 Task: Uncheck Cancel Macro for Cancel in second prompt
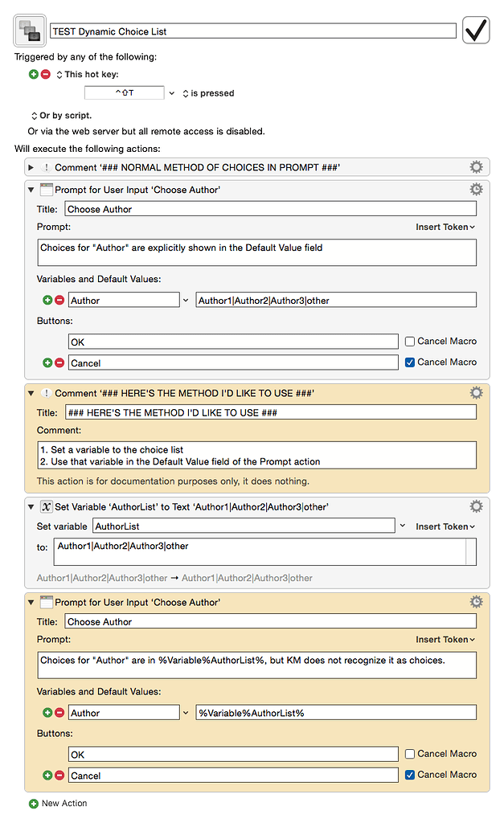click(x=410, y=775)
